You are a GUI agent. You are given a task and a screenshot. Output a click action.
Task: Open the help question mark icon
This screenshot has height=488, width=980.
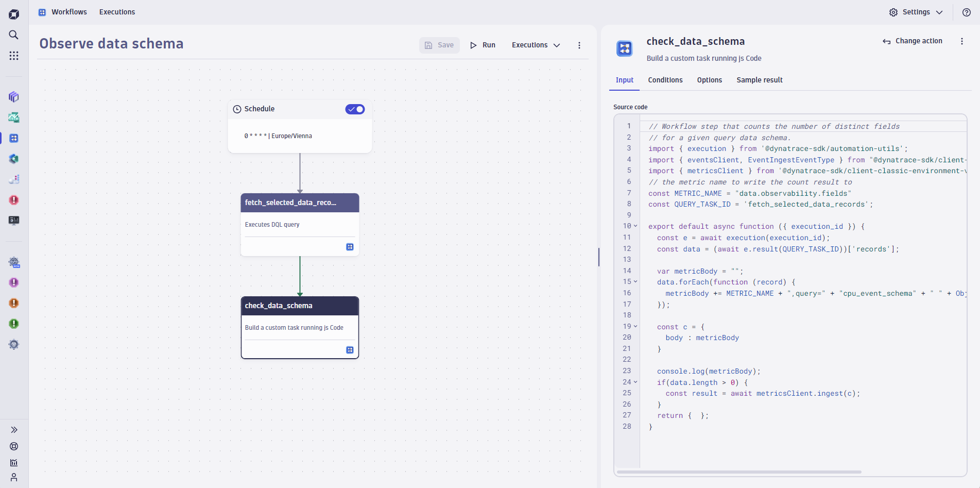[967, 12]
